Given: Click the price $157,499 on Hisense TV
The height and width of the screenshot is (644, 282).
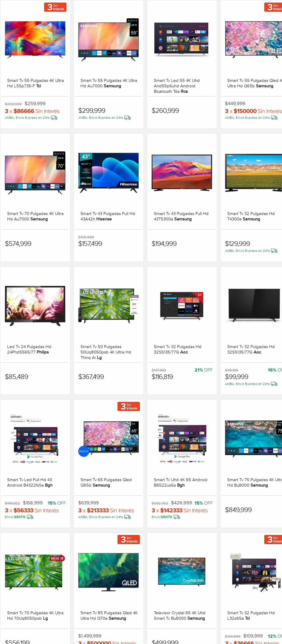Looking at the screenshot, I should [x=90, y=244].
